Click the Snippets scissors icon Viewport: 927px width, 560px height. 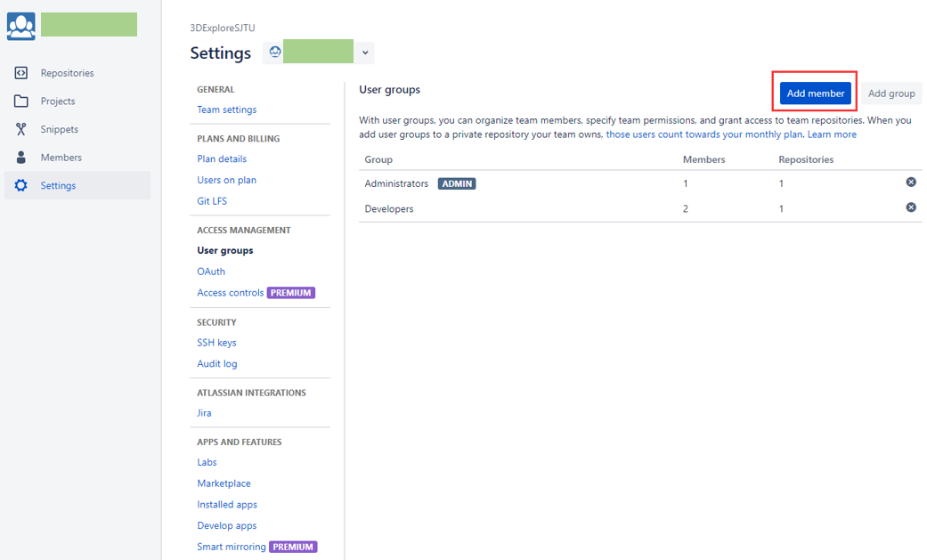[20, 129]
